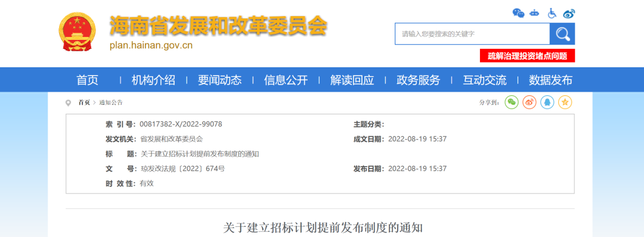This screenshot has width=644, height=237.
Task: Open 解读回应 navigation item
Action: (352, 80)
